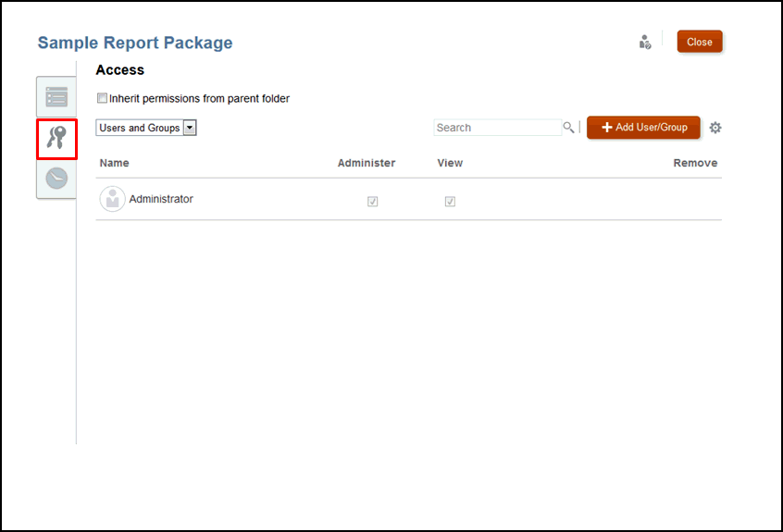Click the search magnifier icon

(x=569, y=128)
